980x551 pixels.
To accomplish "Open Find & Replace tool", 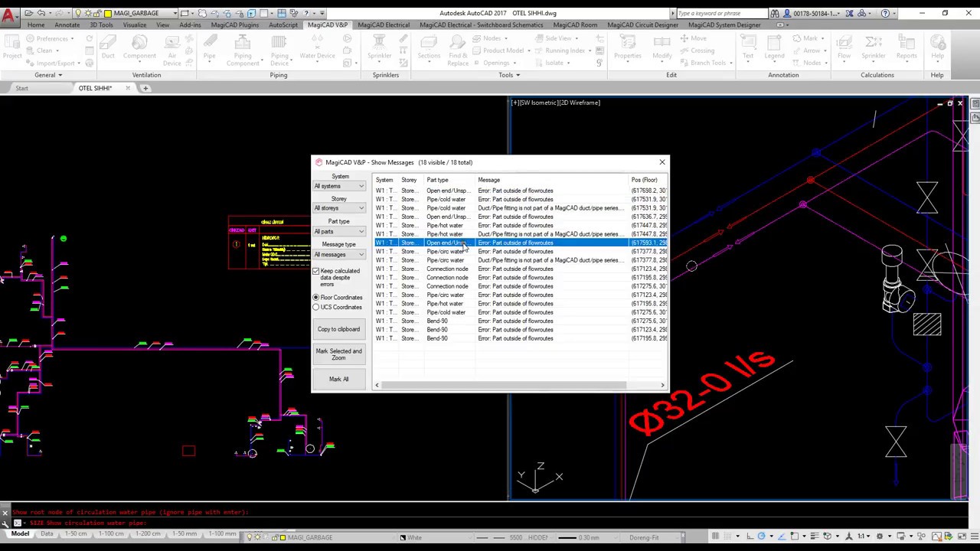I will (x=458, y=51).
